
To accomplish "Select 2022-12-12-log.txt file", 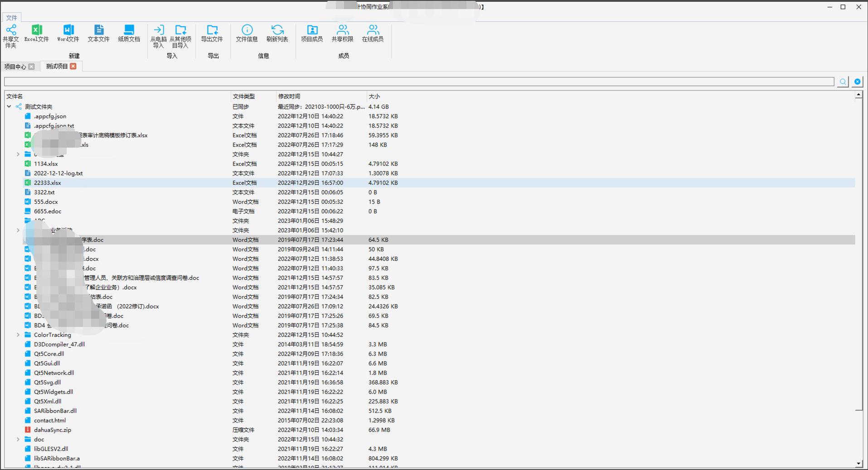I will tap(58, 173).
